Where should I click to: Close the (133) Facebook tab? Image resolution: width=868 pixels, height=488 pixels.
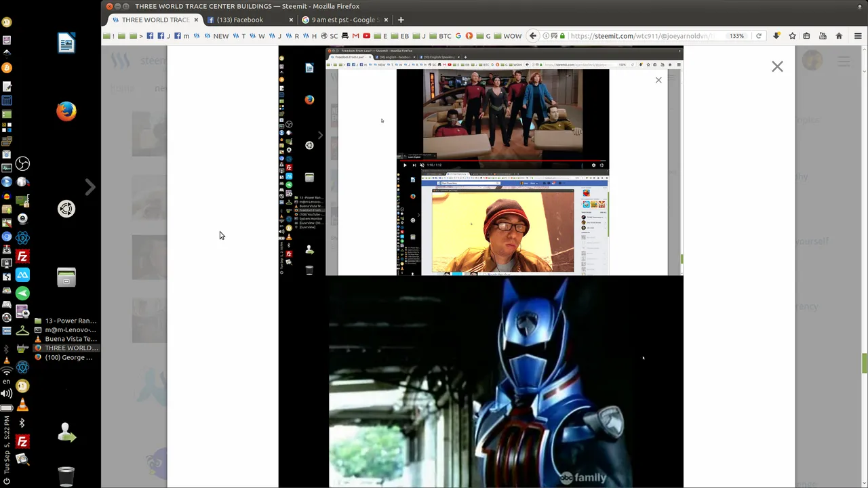click(291, 20)
